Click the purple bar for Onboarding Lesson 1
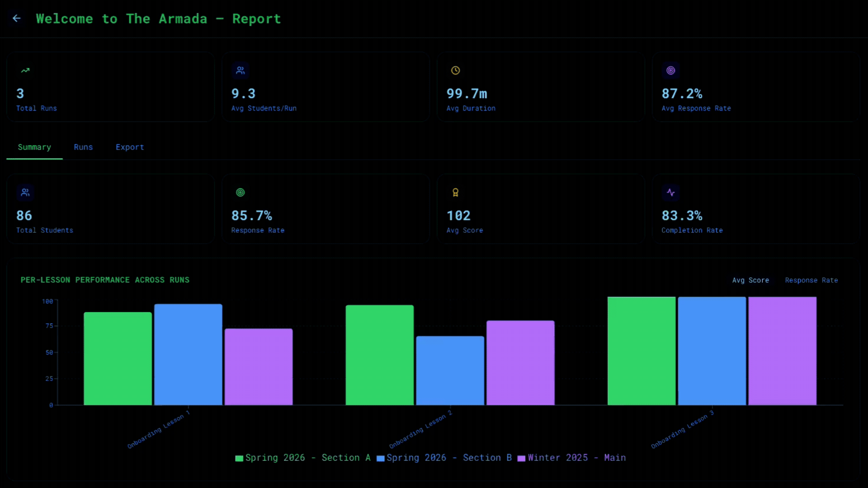The image size is (868, 488). coord(259,366)
